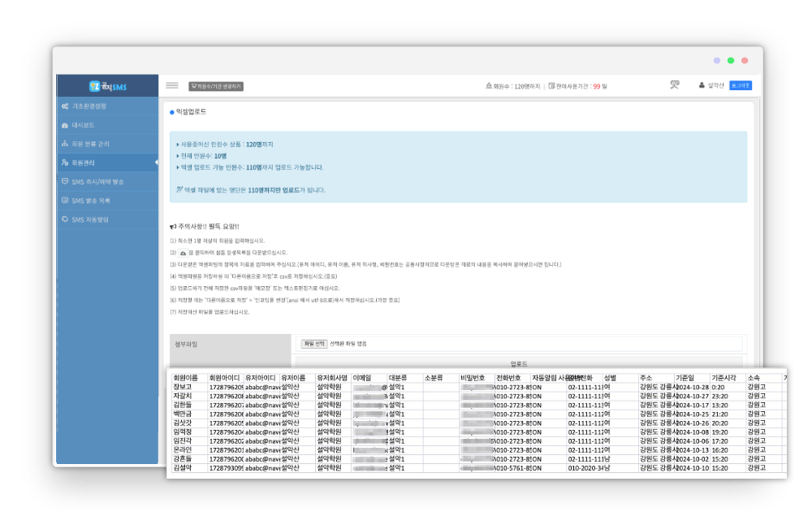Open SMS 자동알림 in the sidebar
Image resolution: width=812 pixels, height=512 pixels.
pyautogui.click(x=90, y=219)
